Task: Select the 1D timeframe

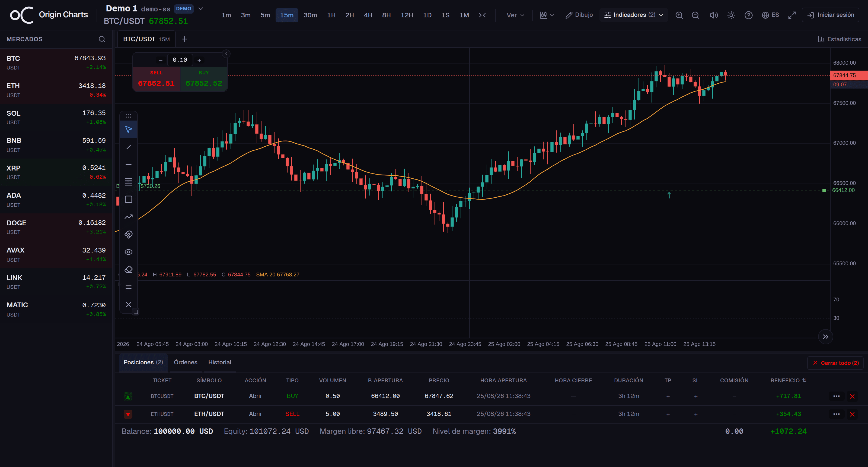Action: coord(427,15)
